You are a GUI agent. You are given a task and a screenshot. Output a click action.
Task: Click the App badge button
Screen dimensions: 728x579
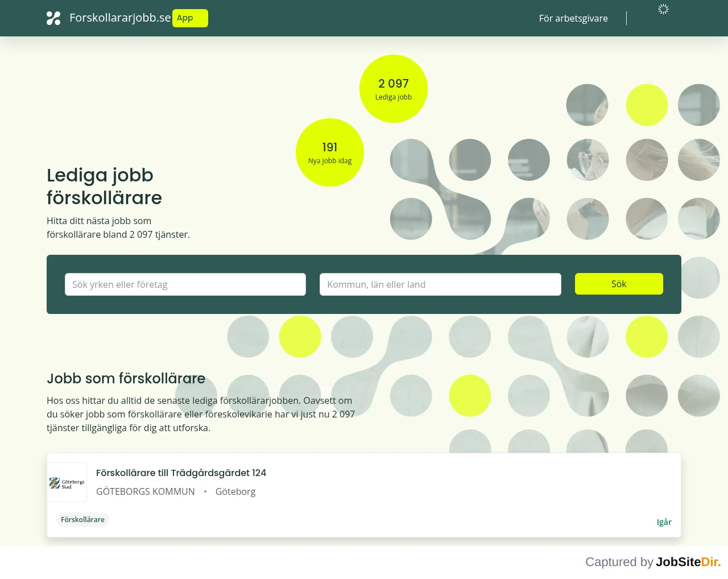[190, 18]
